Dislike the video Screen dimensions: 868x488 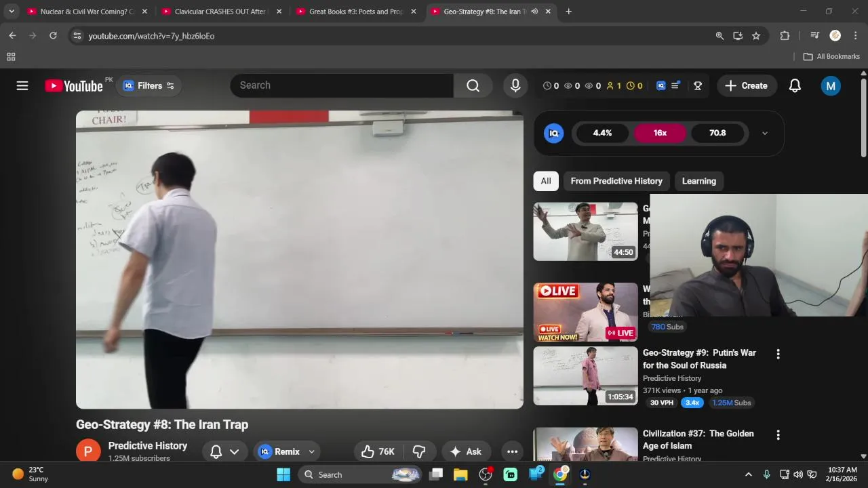click(419, 451)
